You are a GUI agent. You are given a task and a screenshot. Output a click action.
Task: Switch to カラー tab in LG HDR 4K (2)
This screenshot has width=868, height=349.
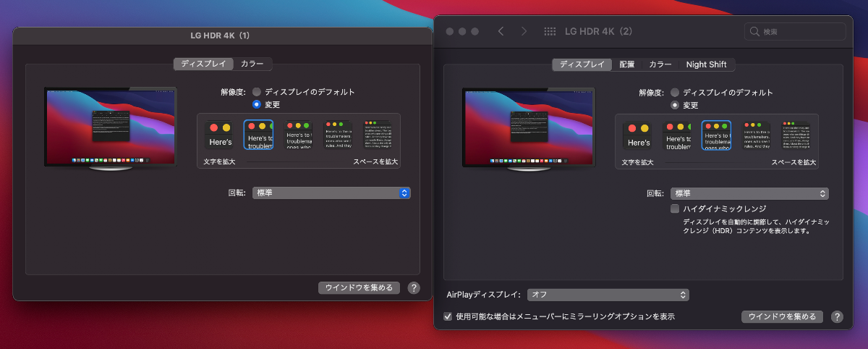pyautogui.click(x=660, y=64)
